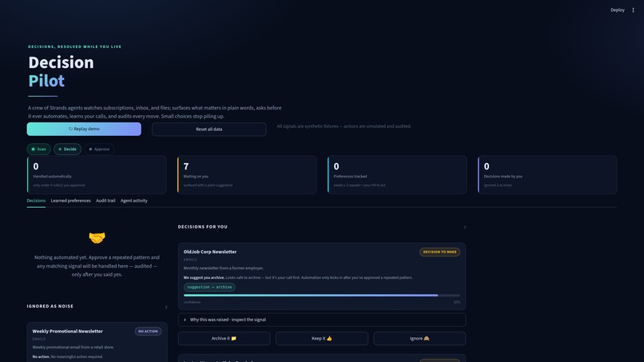644x362 pixels.
Task: Click the 'Waiting on you' stat card
Action: (247, 175)
